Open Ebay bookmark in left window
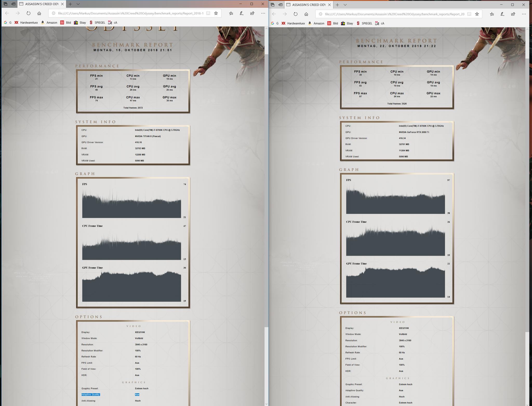The width and height of the screenshot is (532, 406). (x=80, y=23)
